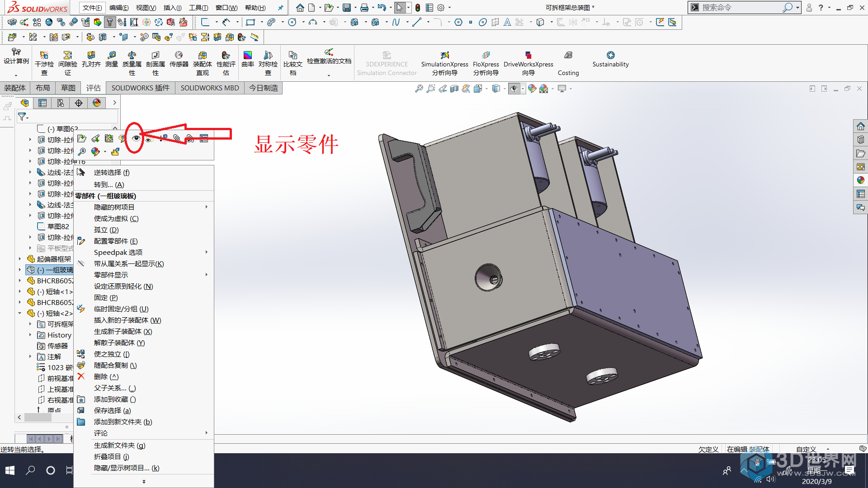Expand more context menu items chevron at bottom
The image size is (868, 488).
(x=144, y=482)
